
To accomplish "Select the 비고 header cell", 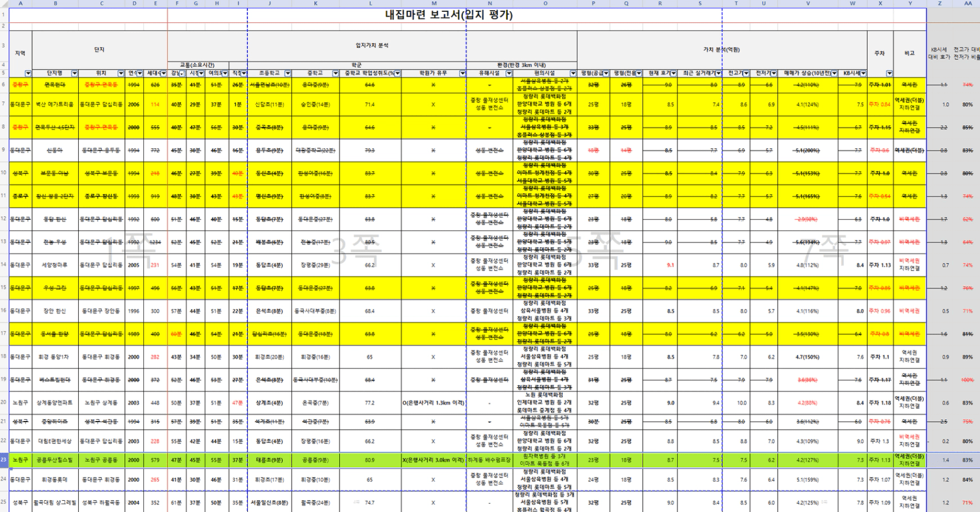I will [910, 53].
